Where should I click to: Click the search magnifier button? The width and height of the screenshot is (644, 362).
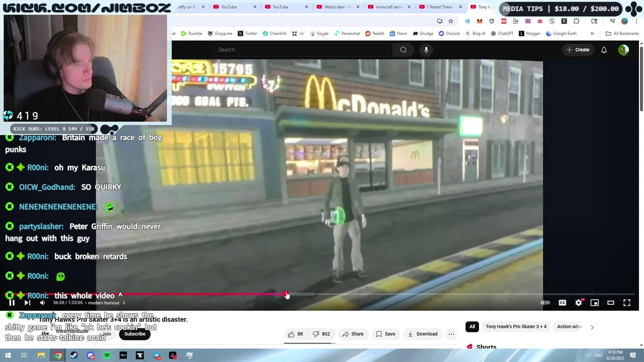(403, 50)
